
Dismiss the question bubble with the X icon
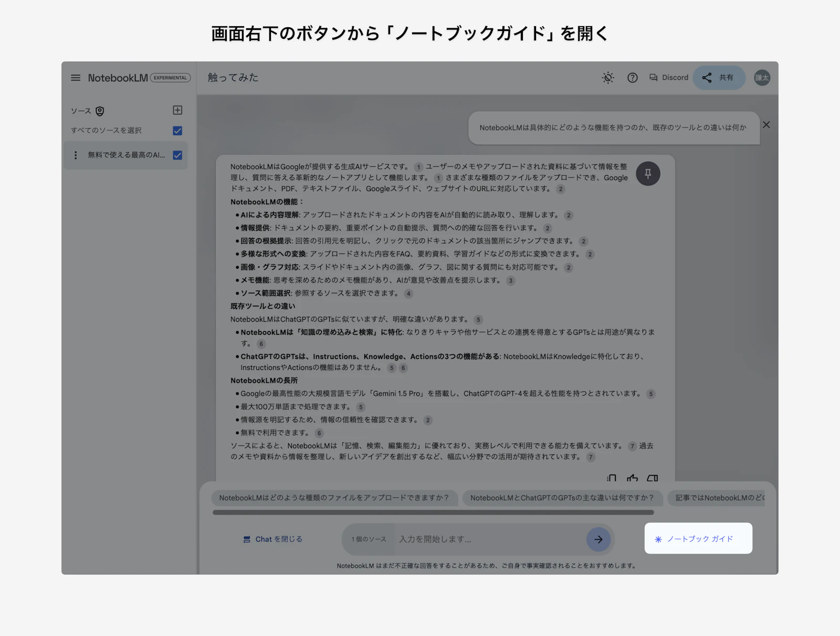click(x=766, y=125)
